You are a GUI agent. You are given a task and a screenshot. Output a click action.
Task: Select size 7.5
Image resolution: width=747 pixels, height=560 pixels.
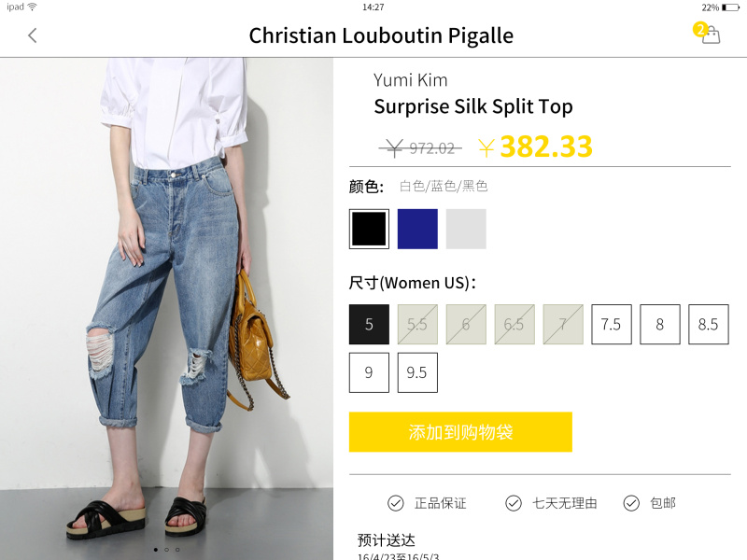point(612,324)
